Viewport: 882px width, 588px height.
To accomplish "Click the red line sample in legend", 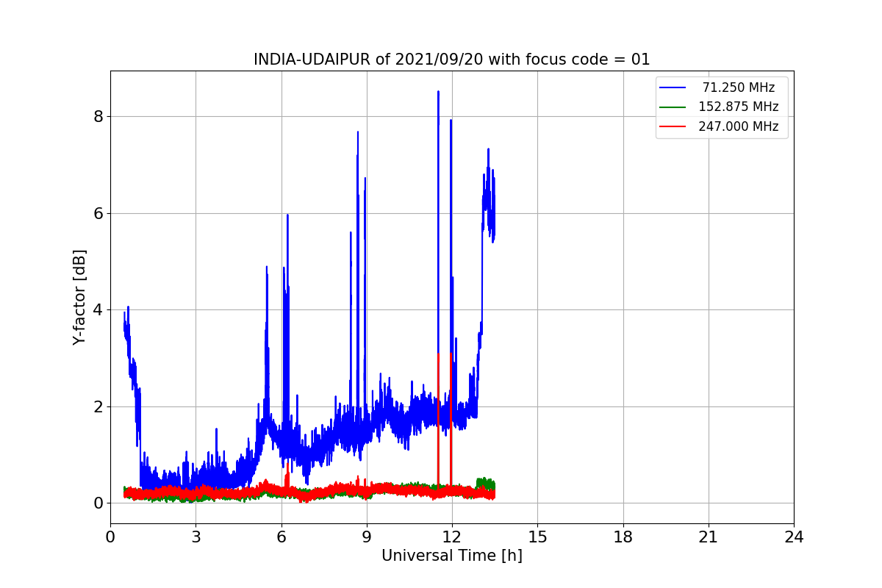I will 673,126.
